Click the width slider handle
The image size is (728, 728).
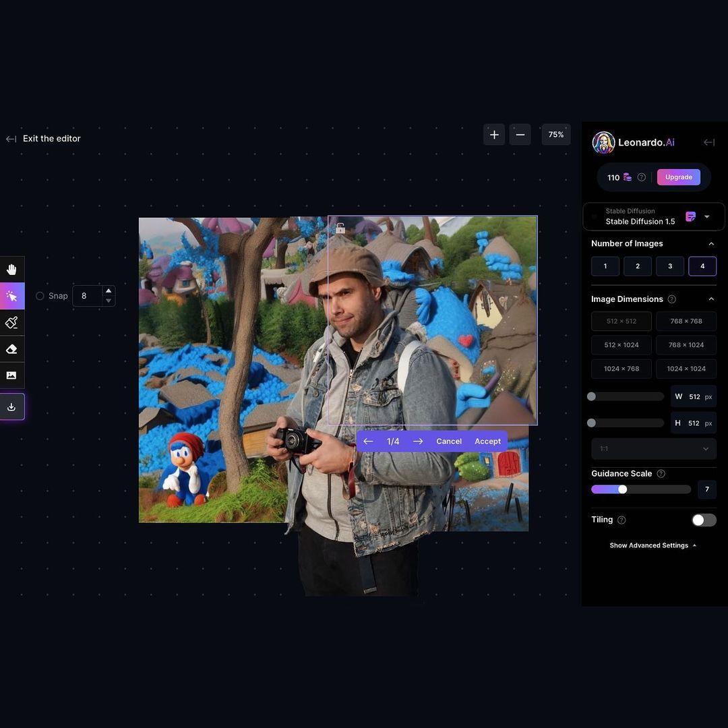pos(592,396)
